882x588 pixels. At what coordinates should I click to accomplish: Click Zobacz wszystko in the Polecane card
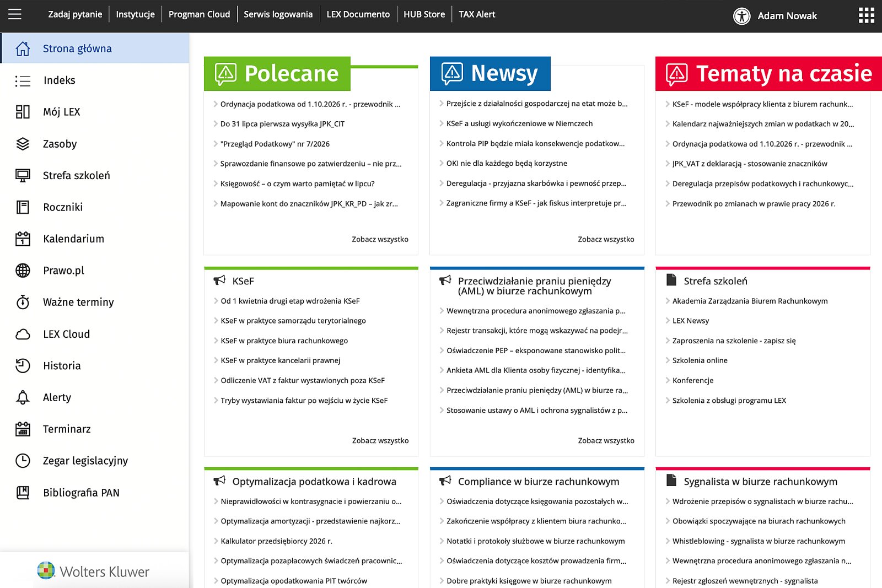coord(380,239)
